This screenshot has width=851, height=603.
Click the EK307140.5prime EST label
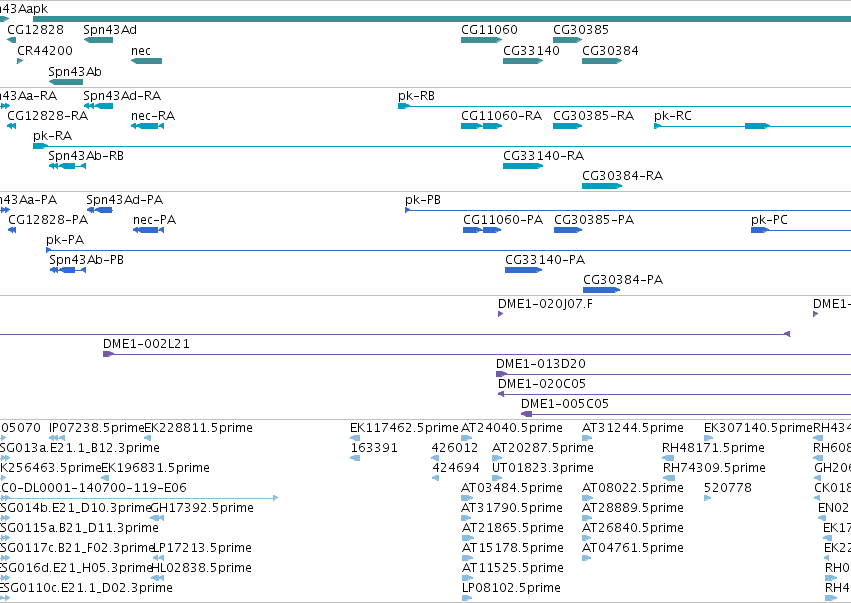click(x=758, y=428)
